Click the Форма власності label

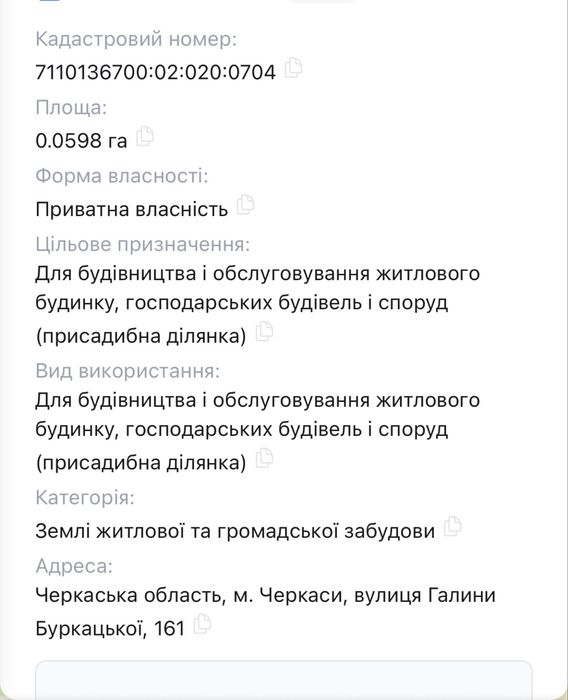point(122,176)
